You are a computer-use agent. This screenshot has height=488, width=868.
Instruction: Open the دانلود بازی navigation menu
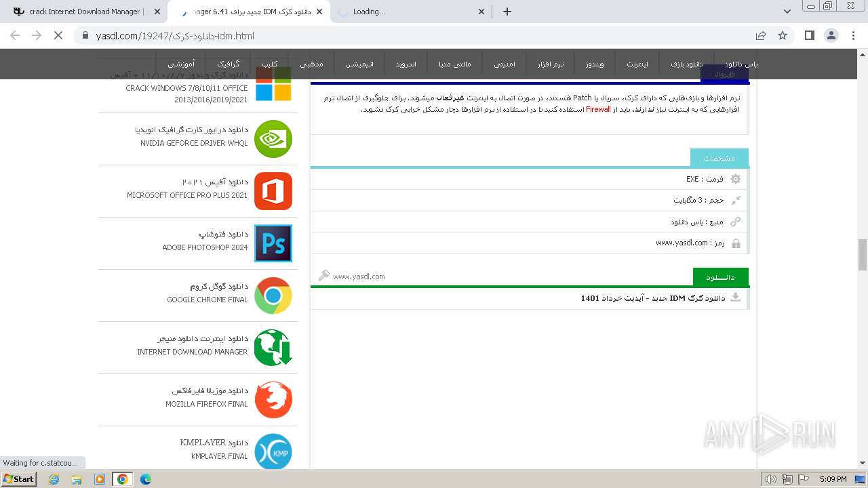[x=687, y=64]
